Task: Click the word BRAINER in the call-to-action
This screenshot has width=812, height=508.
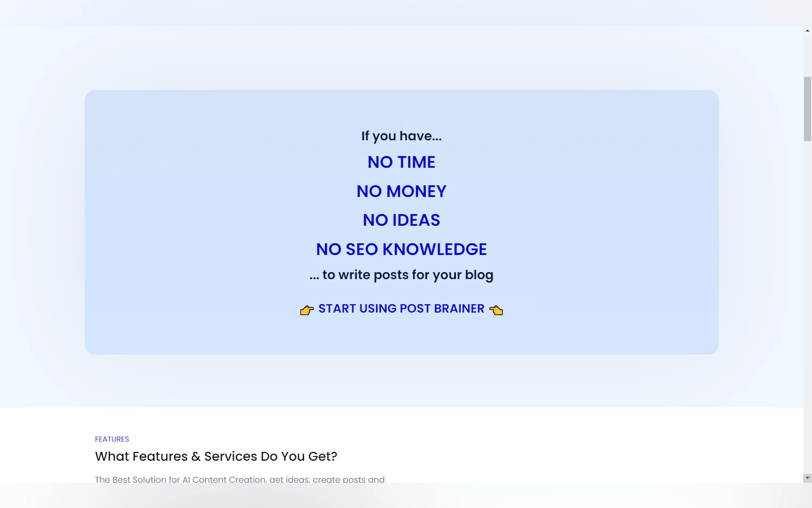Action: [x=459, y=308]
